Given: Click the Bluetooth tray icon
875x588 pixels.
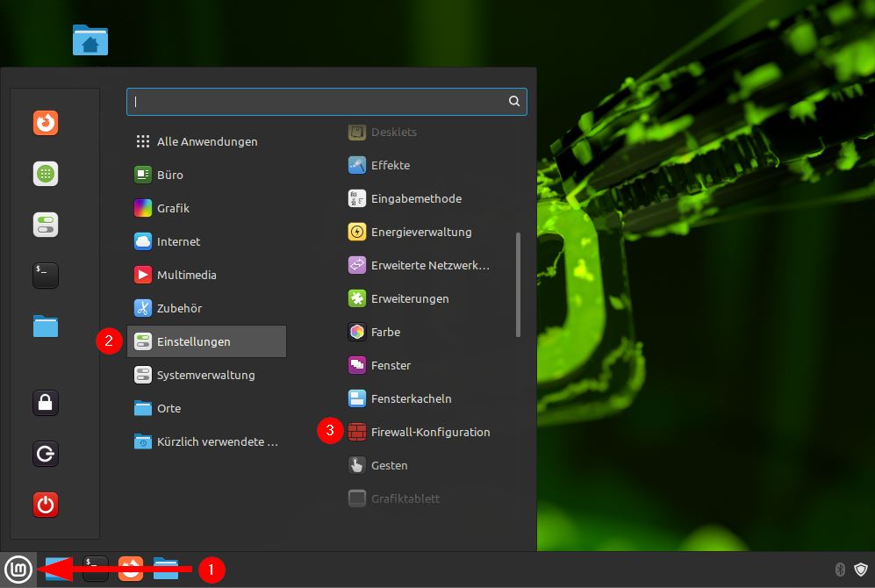Looking at the screenshot, I should pos(839,570).
